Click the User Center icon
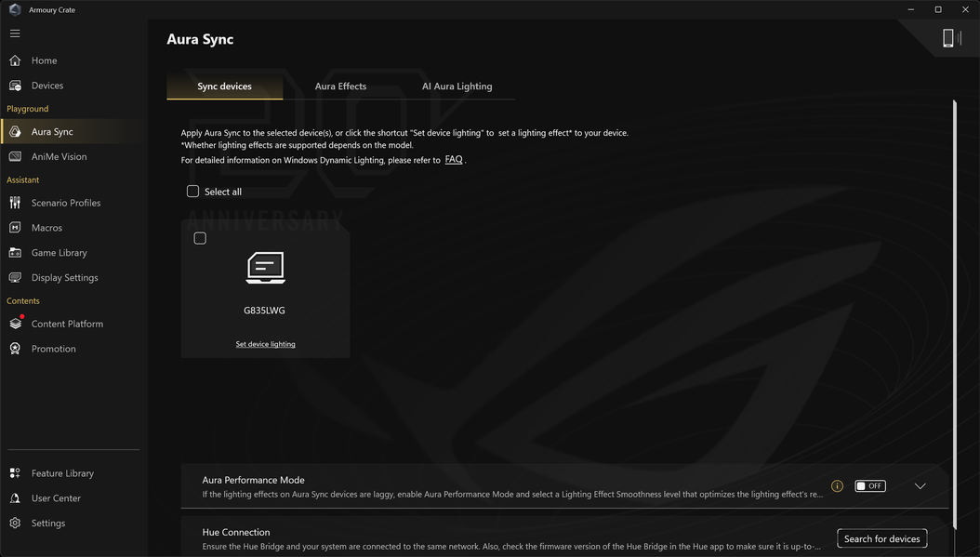The height and width of the screenshot is (557, 980). point(15,498)
